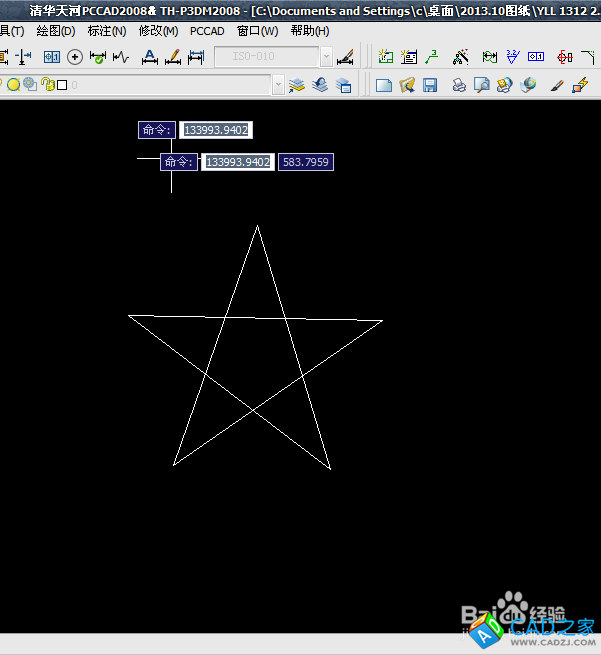Click the Save floppy disk icon
Screen dimensions: 601x655
pos(430,85)
